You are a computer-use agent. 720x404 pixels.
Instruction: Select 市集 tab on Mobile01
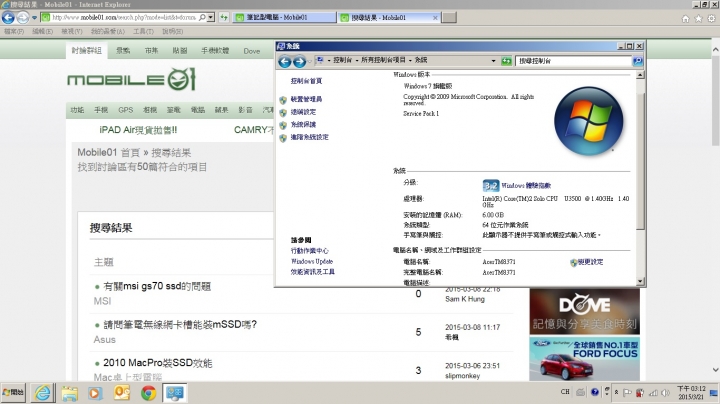click(x=151, y=50)
